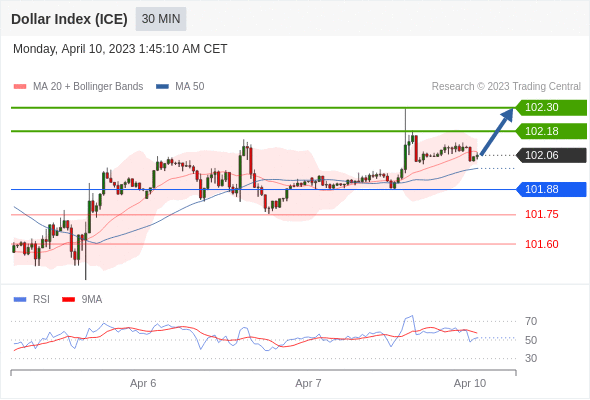This screenshot has width=590, height=400.
Task: Click the blue MA 50 legend swatch
Action: coord(162,87)
